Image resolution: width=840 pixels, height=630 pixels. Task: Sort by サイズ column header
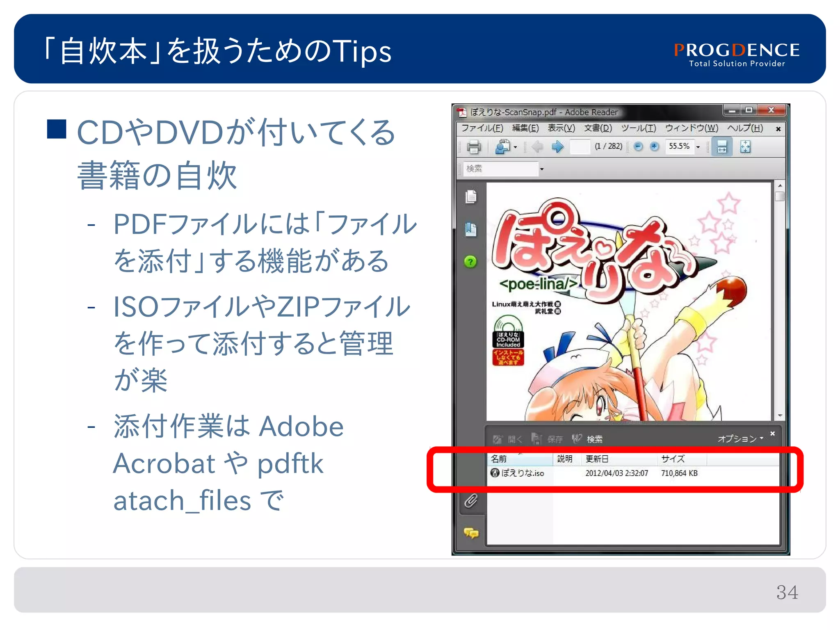(x=682, y=459)
